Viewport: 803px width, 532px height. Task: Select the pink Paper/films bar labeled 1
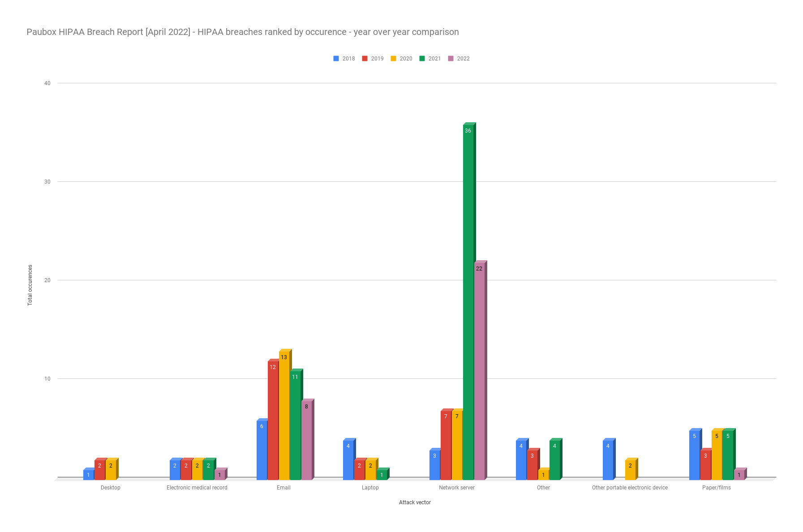pyautogui.click(x=739, y=475)
